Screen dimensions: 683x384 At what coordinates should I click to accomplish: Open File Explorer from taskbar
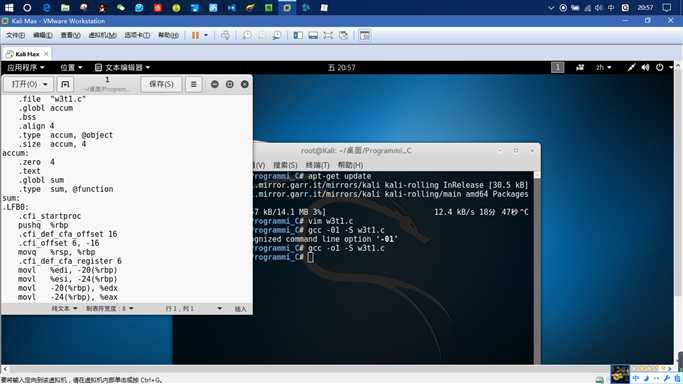65,7
